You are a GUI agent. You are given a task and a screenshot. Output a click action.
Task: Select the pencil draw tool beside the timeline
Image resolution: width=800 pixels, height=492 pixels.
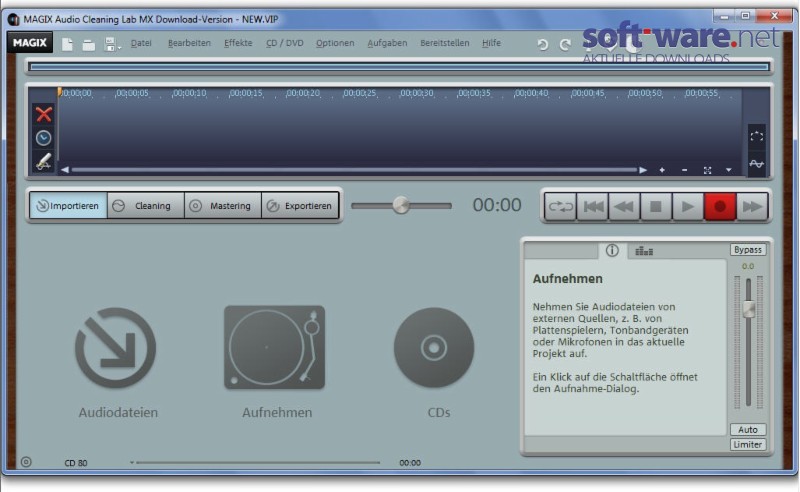pyautogui.click(x=44, y=161)
